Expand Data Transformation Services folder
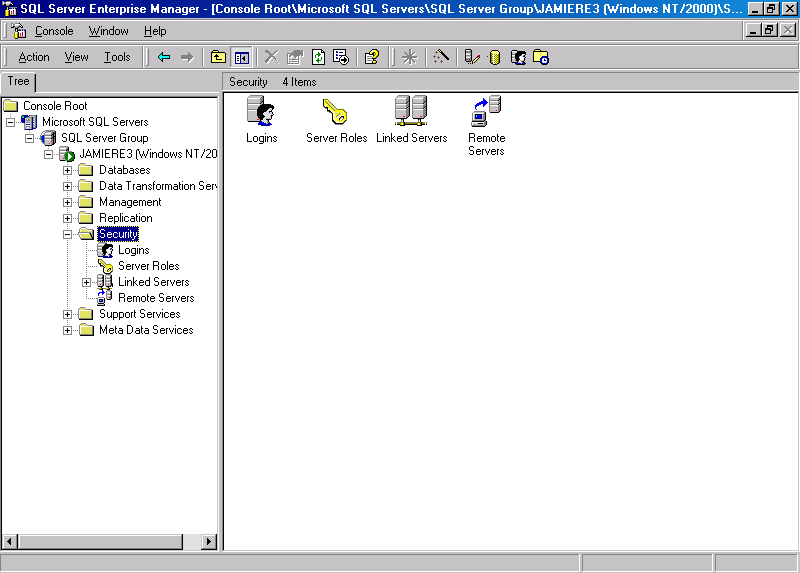 tap(67, 186)
